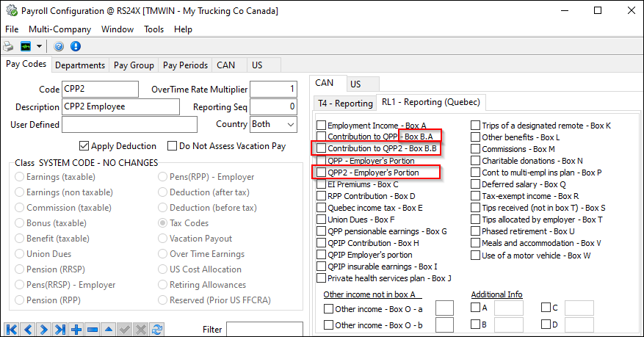Open the Multi-Company menu
Viewport: 644px width, 337px height.
click(x=60, y=29)
